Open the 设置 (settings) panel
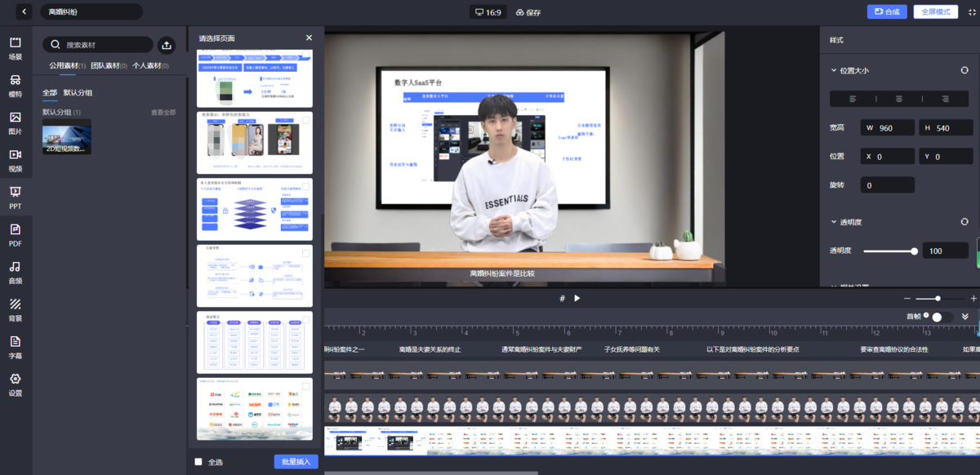980x475 pixels. 16,385
